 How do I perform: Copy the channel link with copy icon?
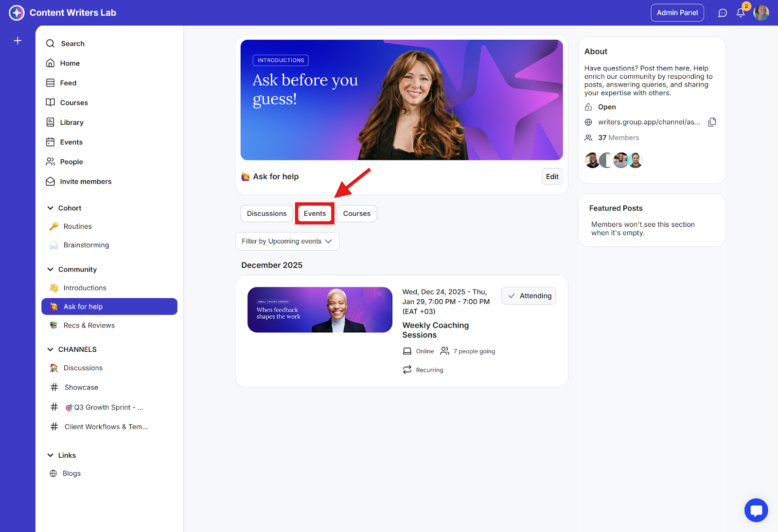(712, 122)
